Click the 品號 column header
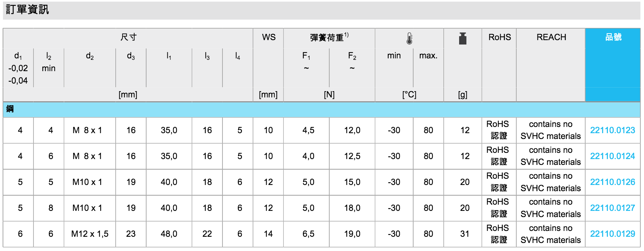Viewport: 644px width, 251px height. pos(613,37)
